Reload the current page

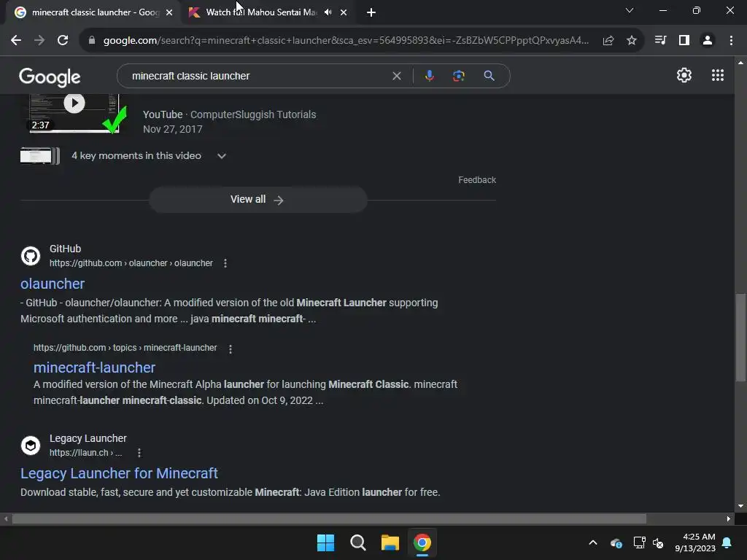63,41
